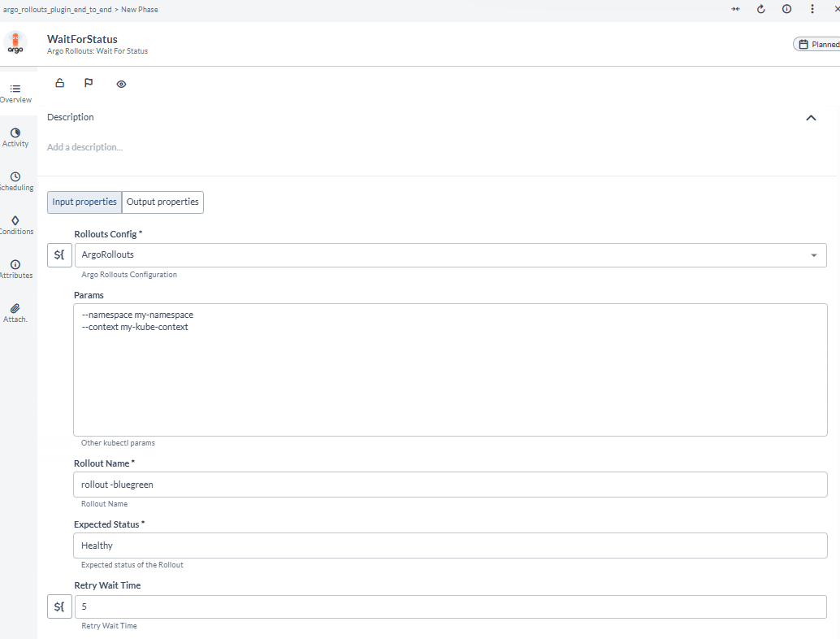The height and width of the screenshot is (639, 840).
Task: Open the Activity sidebar section
Action: pos(15,137)
